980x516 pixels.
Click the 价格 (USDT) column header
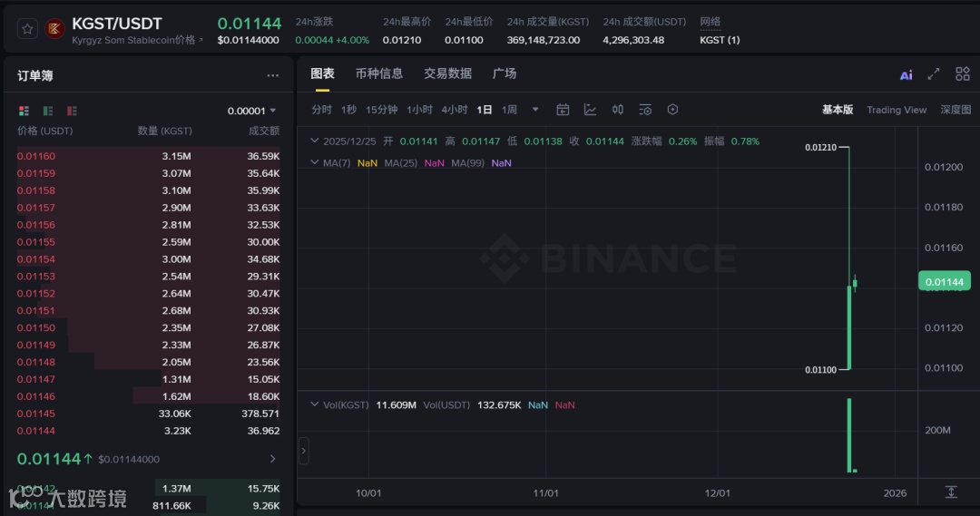(45, 131)
